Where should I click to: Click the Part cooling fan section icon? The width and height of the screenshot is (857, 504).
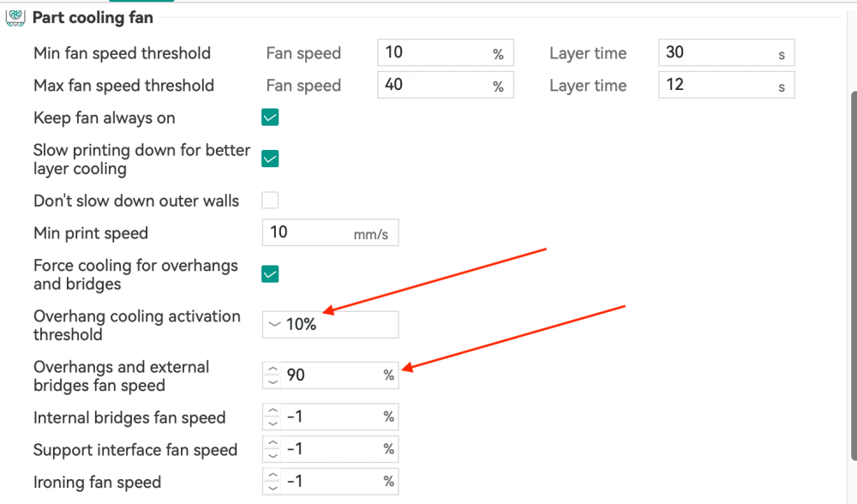click(x=15, y=17)
